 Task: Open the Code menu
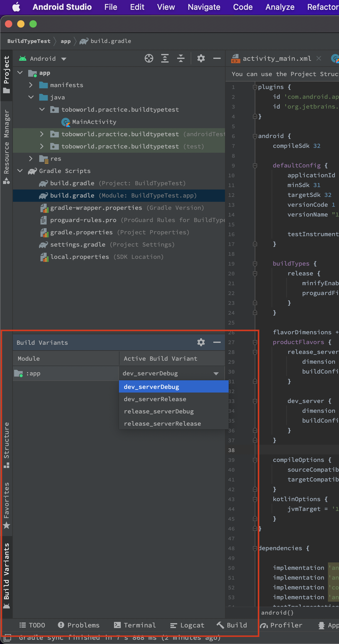coord(243,7)
